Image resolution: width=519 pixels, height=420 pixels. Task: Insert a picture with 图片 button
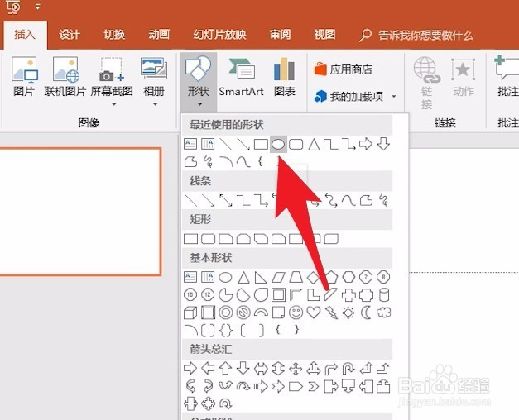pos(24,77)
